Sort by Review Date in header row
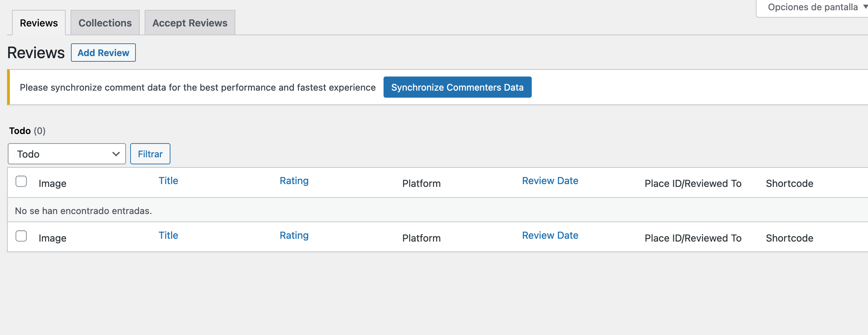The height and width of the screenshot is (335, 868). 550,181
